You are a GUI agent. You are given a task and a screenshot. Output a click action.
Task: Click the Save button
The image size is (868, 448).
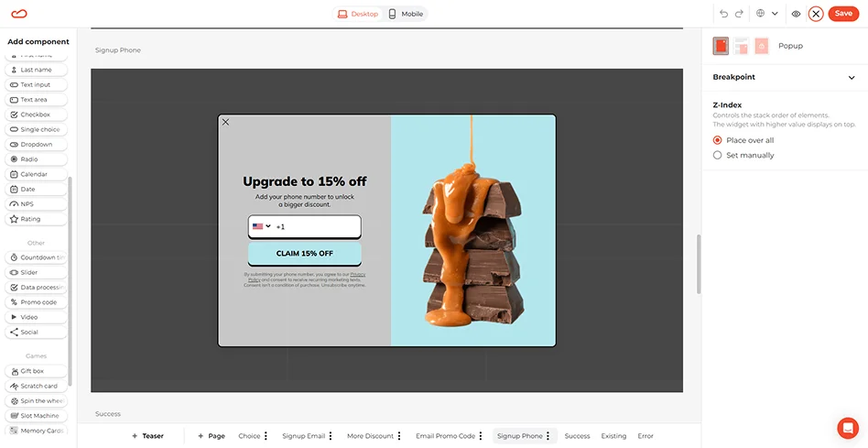(843, 14)
